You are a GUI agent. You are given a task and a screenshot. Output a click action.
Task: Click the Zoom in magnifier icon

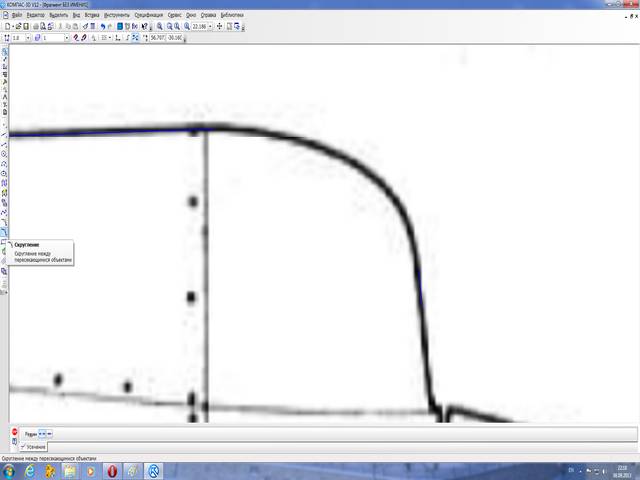[x=160, y=26]
